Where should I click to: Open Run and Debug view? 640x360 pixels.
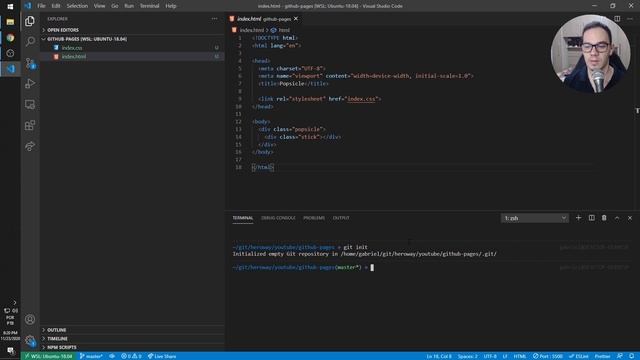[x=30, y=83]
